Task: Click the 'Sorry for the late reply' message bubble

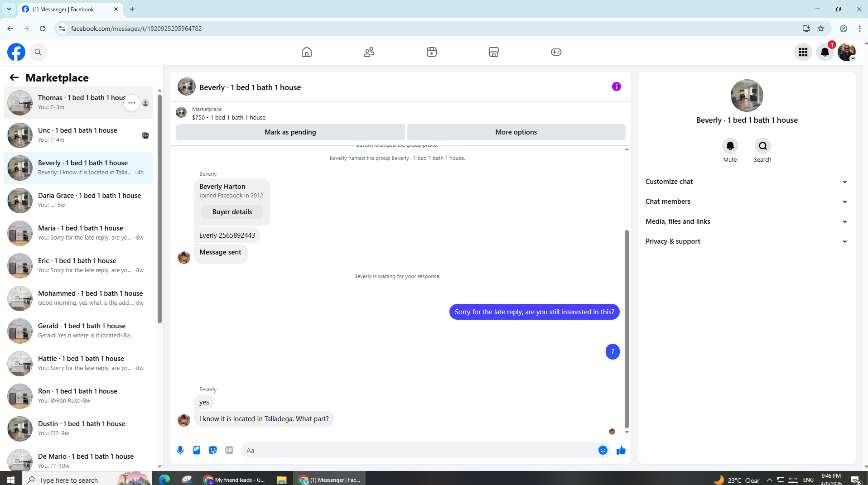Action: point(534,312)
